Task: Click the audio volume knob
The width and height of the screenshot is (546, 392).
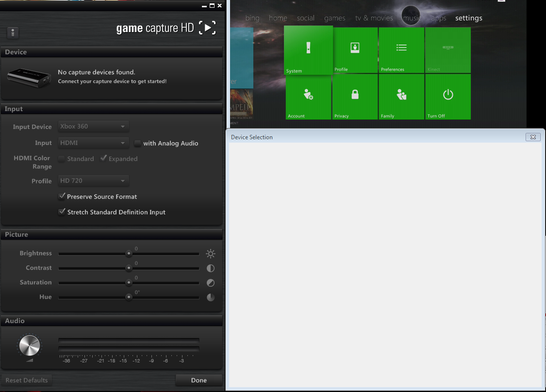Action: [x=30, y=345]
